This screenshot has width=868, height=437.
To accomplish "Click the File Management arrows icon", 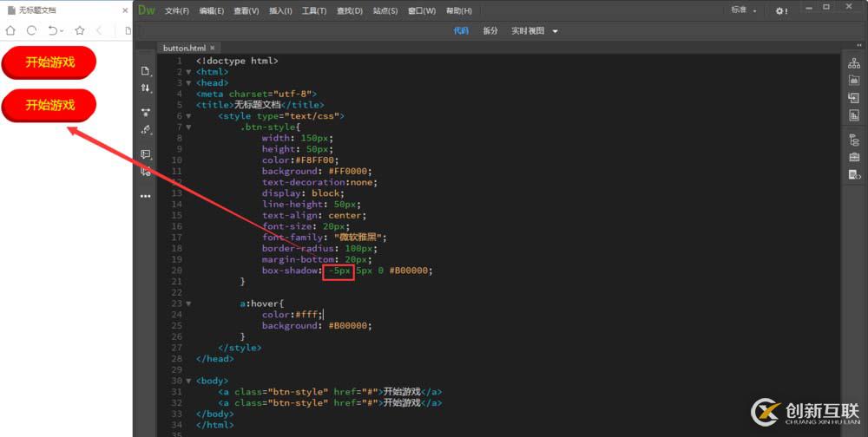I will [146, 88].
